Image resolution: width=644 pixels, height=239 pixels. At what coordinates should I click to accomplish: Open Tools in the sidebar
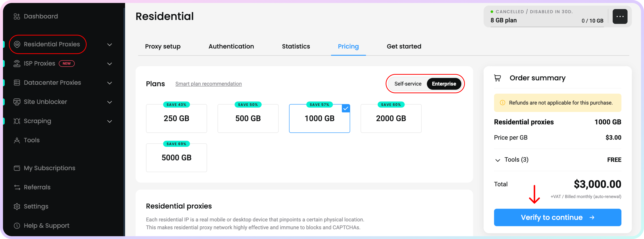pyautogui.click(x=31, y=140)
